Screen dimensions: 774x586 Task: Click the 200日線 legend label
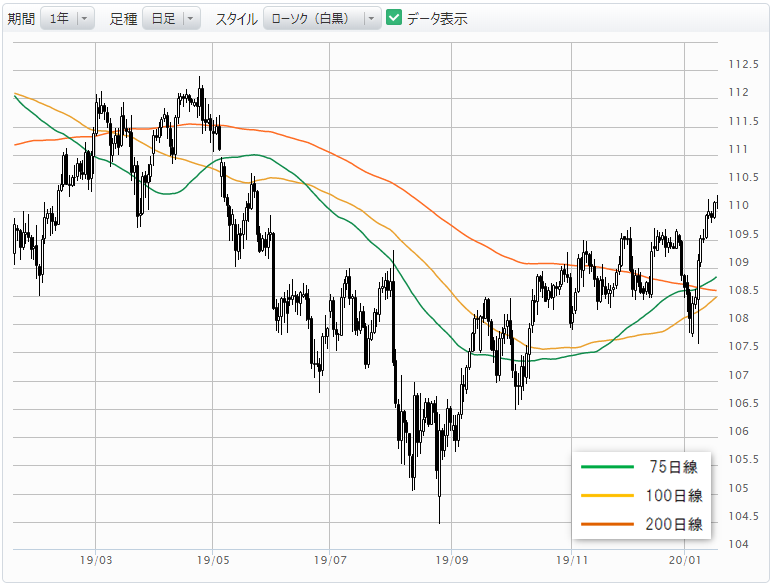point(674,524)
